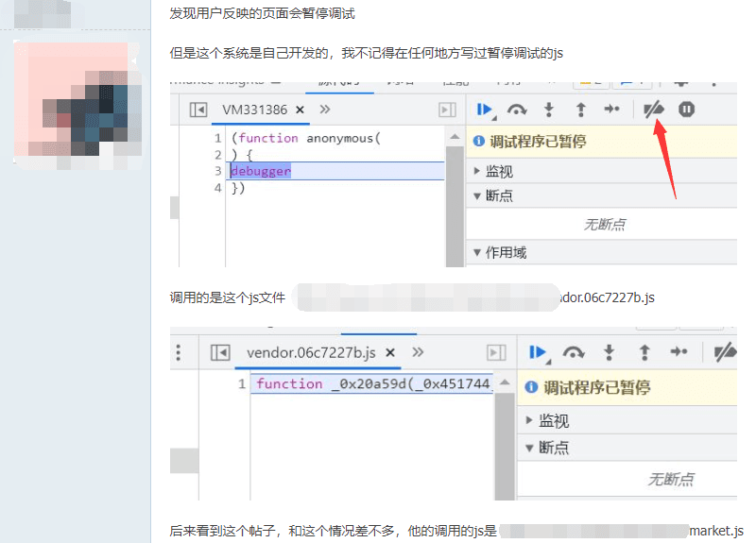Toggle debugger sidebar icon in vendor.06c7227b.js panel
Image resolution: width=756 pixels, height=543 pixels.
496,352
